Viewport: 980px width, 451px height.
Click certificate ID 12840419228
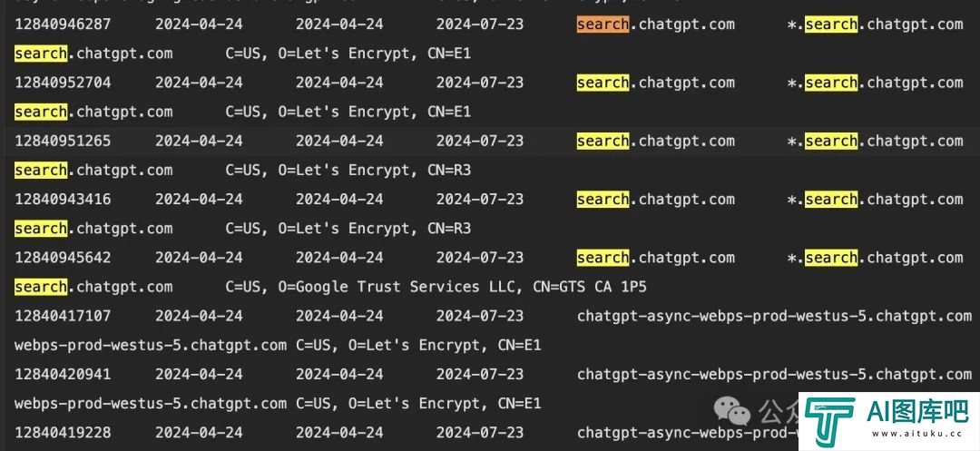click(63, 432)
